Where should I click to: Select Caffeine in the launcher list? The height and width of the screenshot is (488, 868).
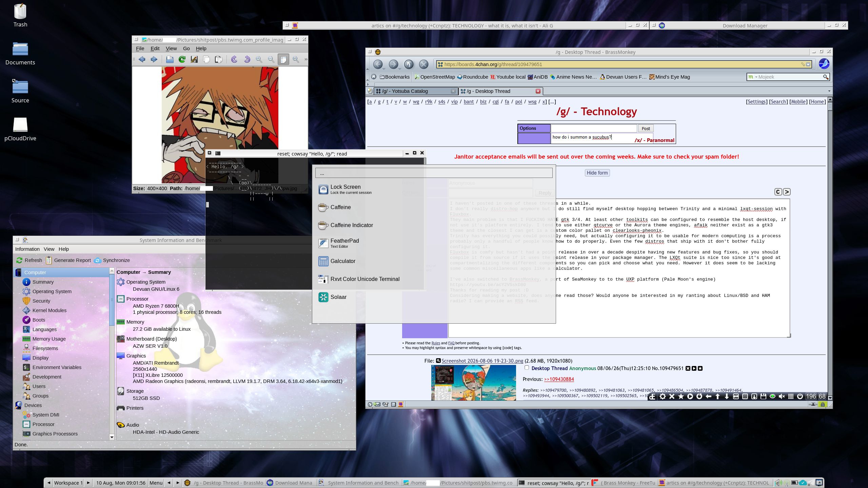coord(434,207)
